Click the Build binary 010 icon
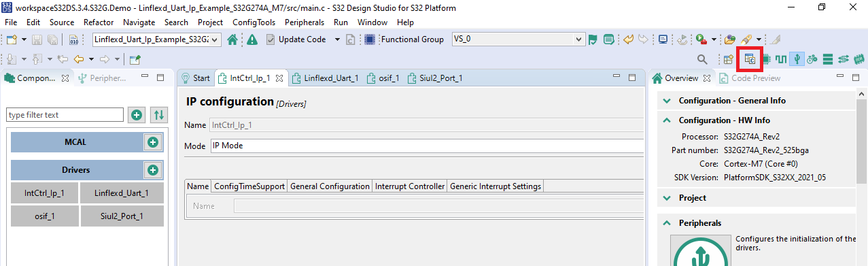 click(x=73, y=39)
